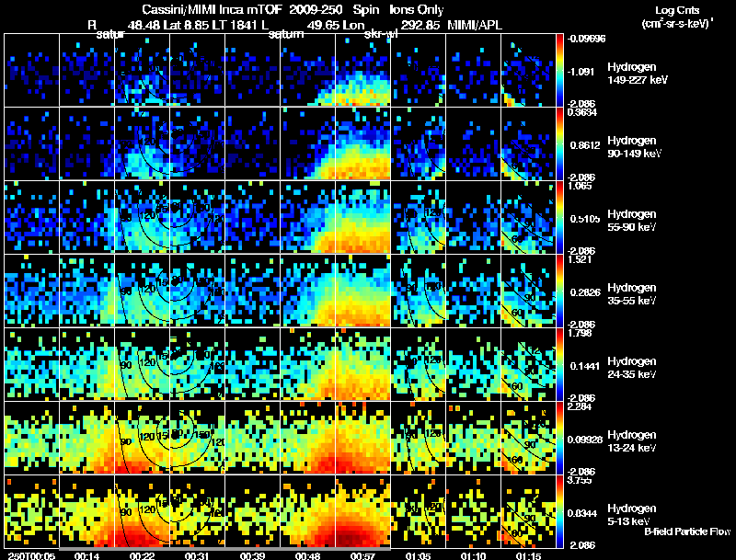Select the 'Hydrogen 55-90 keV' row label
The image size is (736, 560).
632,221
